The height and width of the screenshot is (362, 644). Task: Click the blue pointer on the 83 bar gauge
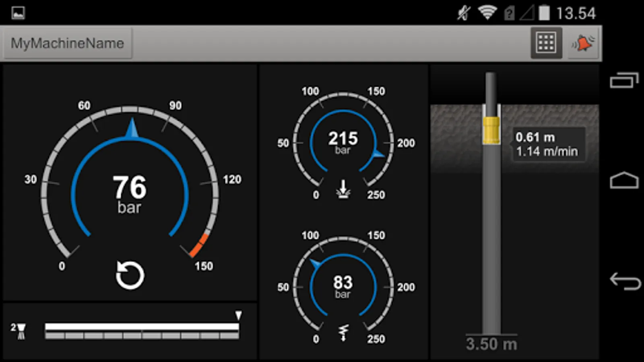[316, 264]
